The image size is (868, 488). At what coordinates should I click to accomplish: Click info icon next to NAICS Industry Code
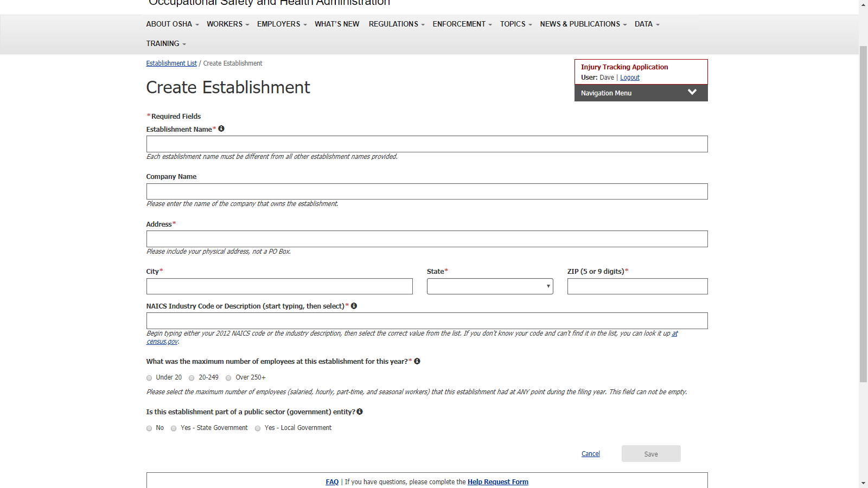pyautogui.click(x=354, y=306)
